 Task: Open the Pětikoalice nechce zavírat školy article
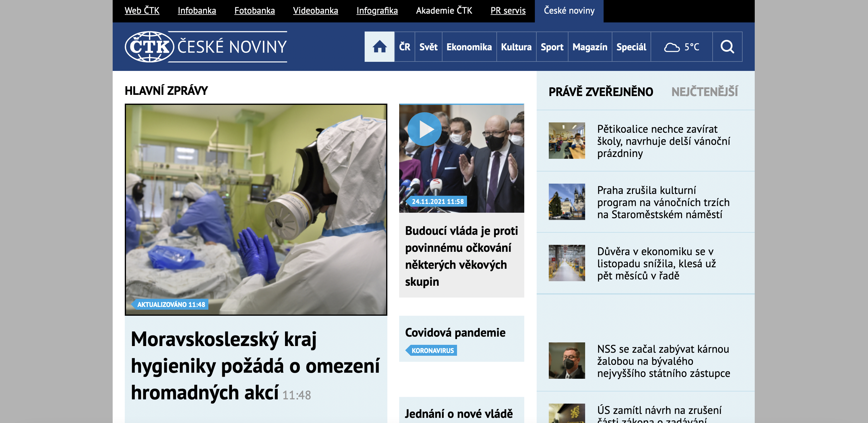click(663, 141)
